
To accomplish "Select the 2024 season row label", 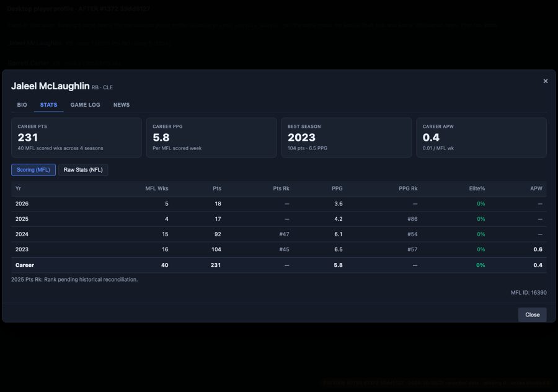I will (x=22, y=234).
